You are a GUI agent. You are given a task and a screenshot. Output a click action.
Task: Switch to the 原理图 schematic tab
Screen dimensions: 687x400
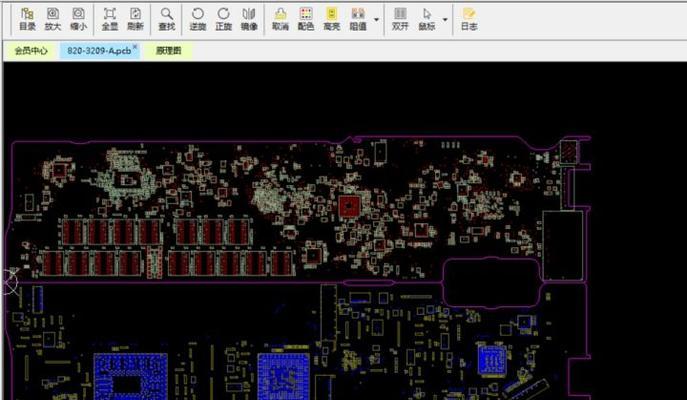point(169,51)
